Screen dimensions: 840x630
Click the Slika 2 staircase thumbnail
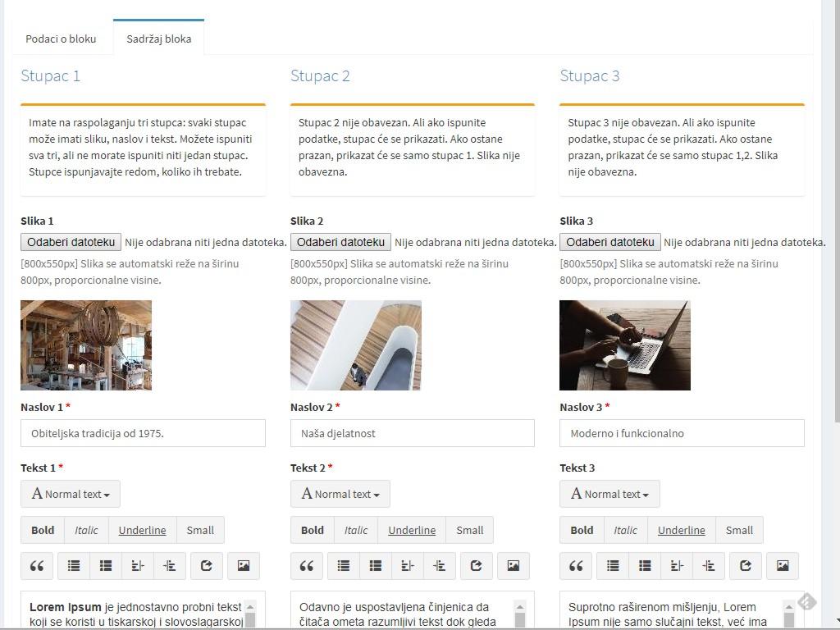tap(355, 345)
